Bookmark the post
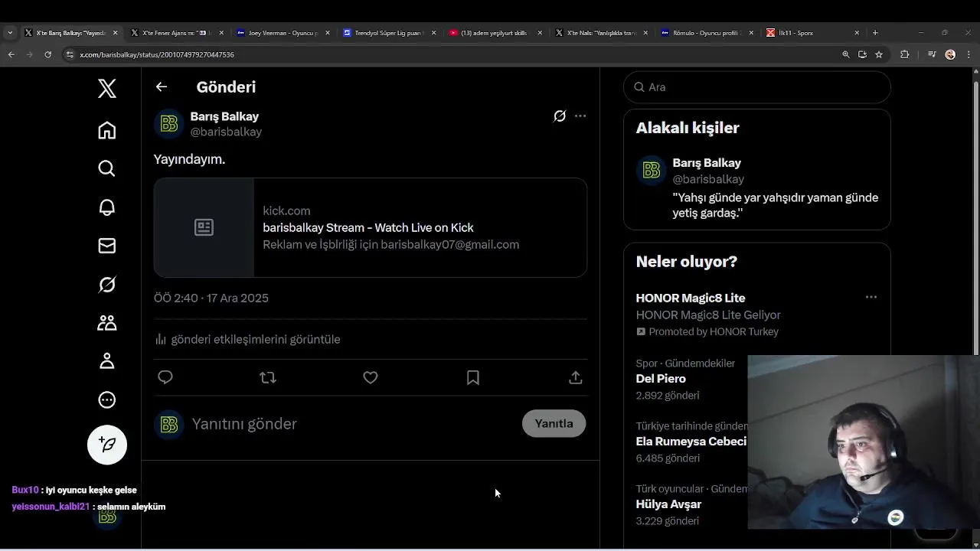The image size is (980, 551). click(473, 377)
